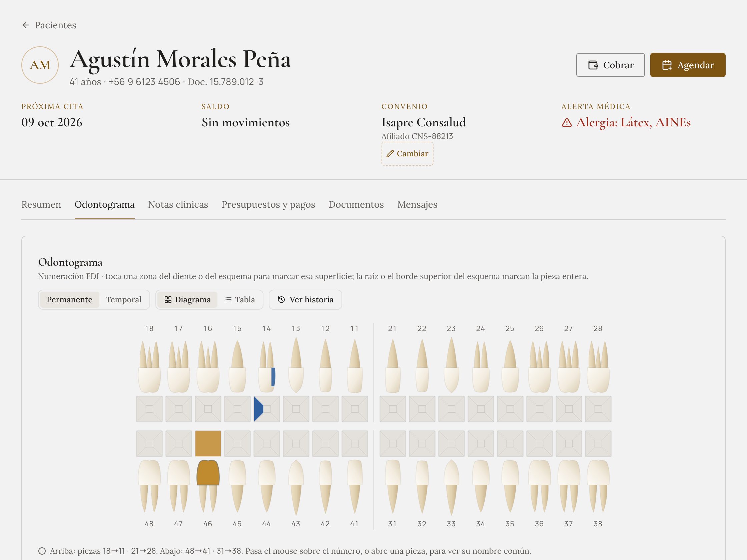Click upper incisor tooth 21
This screenshot has width=747, height=560.
[393, 366]
